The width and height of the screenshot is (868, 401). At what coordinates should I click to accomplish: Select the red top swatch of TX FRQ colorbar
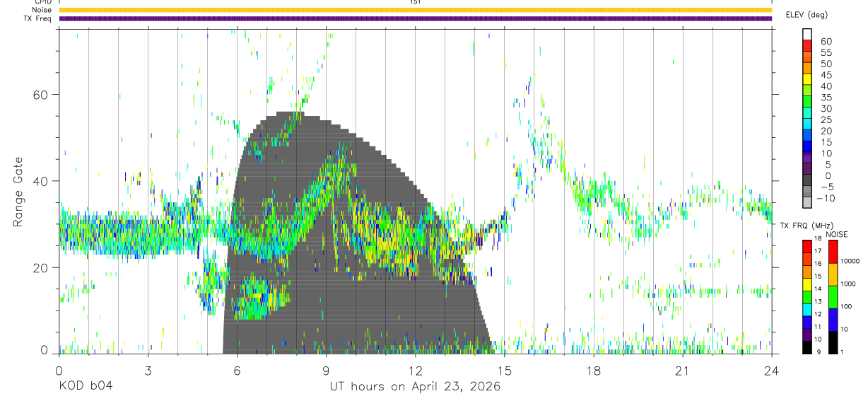[x=807, y=247]
